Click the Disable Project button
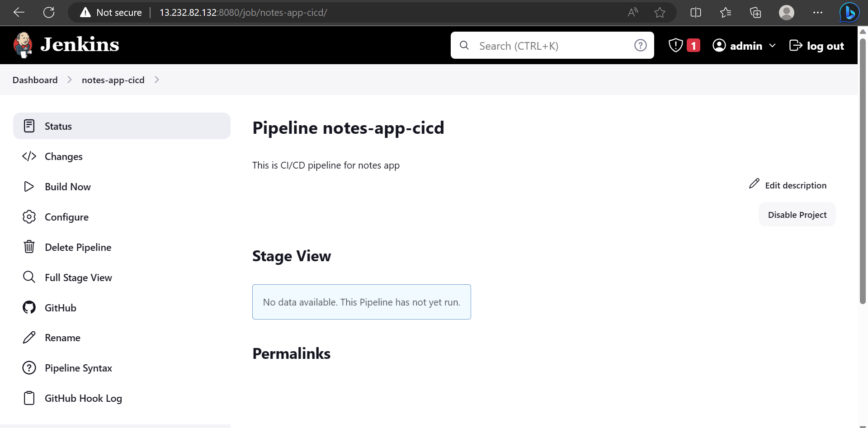 point(797,214)
